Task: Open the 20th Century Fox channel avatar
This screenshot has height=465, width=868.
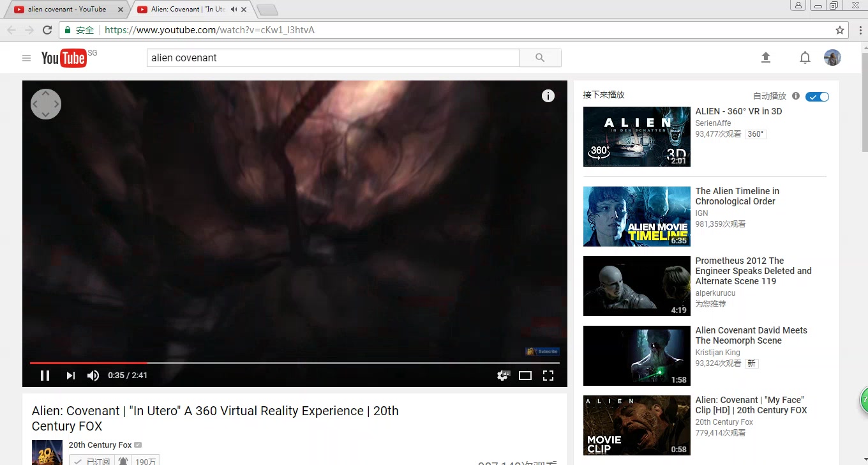Action: (47, 452)
